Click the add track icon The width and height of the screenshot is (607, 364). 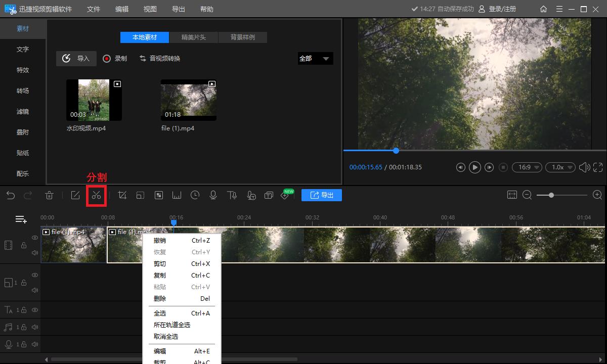tap(21, 219)
